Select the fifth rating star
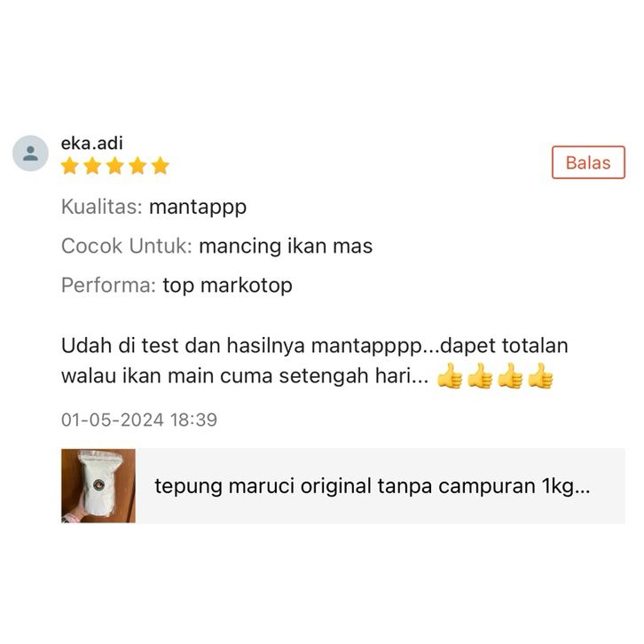This screenshot has width=644, height=644. (x=161, y=166)
